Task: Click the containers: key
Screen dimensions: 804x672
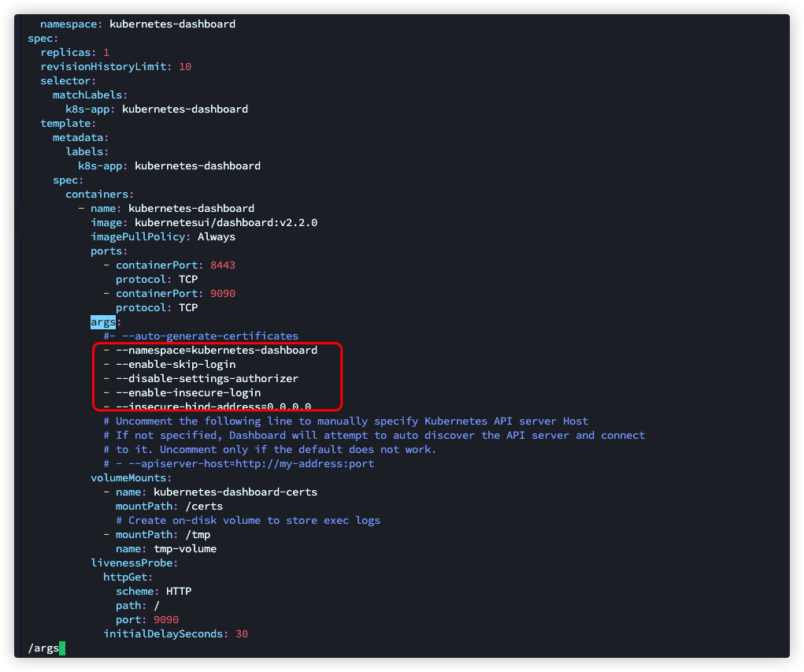Action: pyautogui.click(x=99, y=195)
